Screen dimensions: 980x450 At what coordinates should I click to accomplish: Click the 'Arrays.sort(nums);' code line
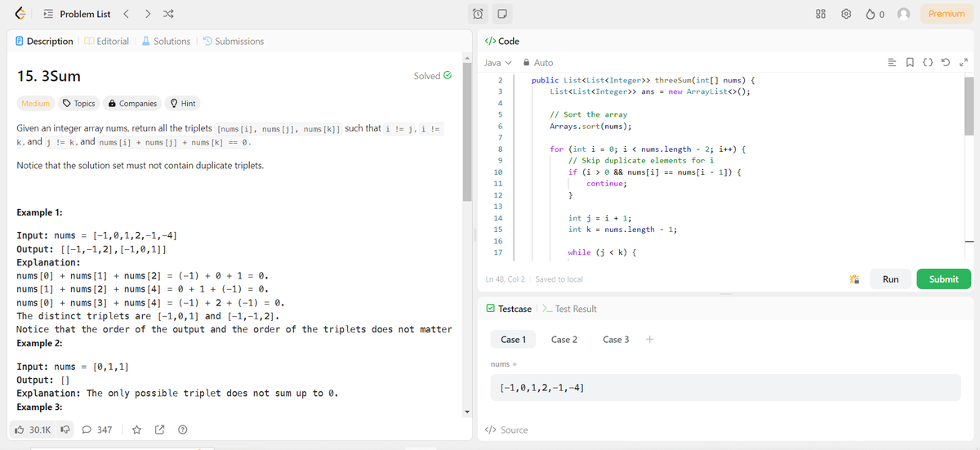[x=590, y=127]
